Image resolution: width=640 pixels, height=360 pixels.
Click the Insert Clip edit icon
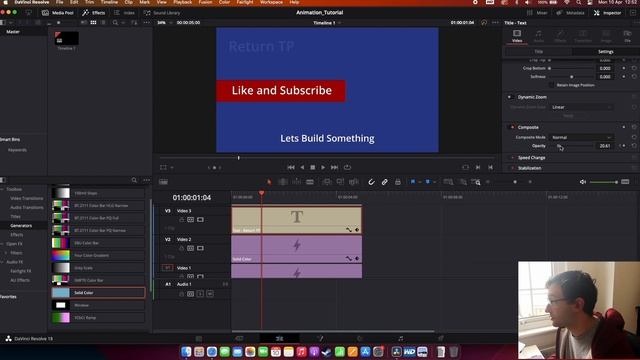pos(327,182)
